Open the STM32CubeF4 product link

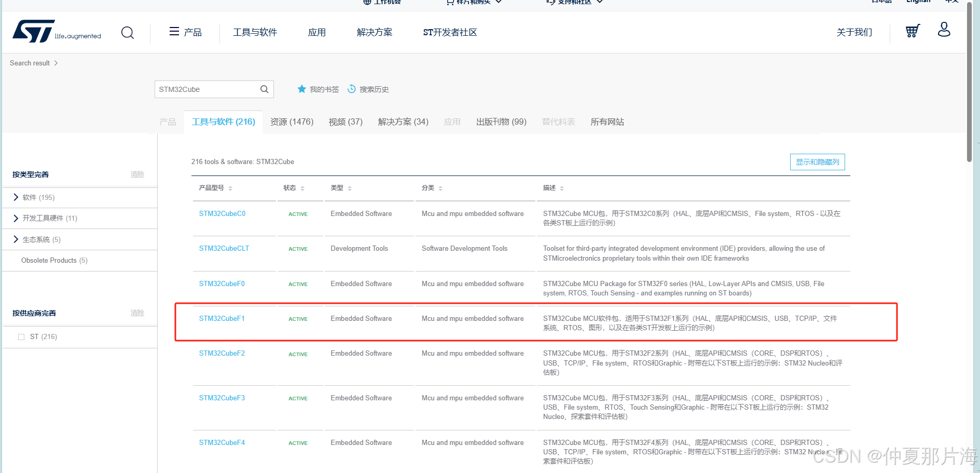click(x=222, y=443)
